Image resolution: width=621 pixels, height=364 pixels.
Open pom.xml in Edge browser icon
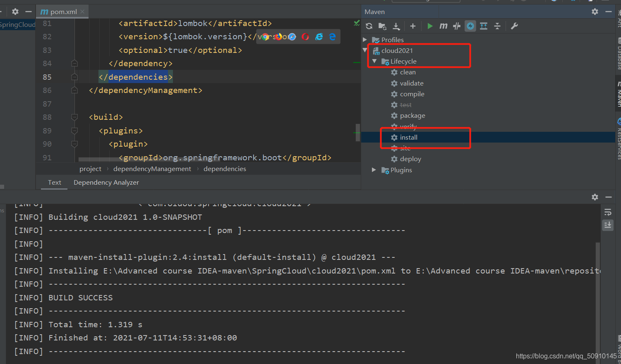coord(332,37)
